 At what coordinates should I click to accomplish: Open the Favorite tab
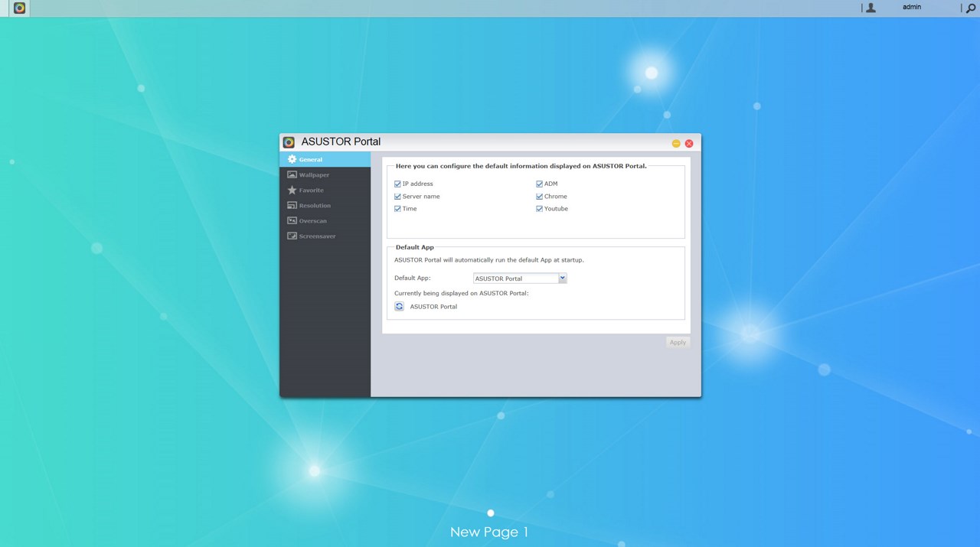(325, 190)
